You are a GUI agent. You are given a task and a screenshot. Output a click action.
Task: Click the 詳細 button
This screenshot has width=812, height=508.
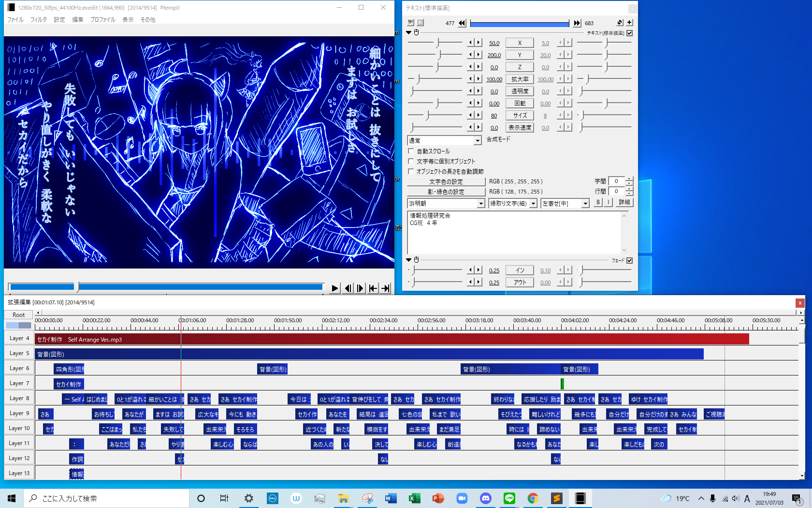click(624, 202)
